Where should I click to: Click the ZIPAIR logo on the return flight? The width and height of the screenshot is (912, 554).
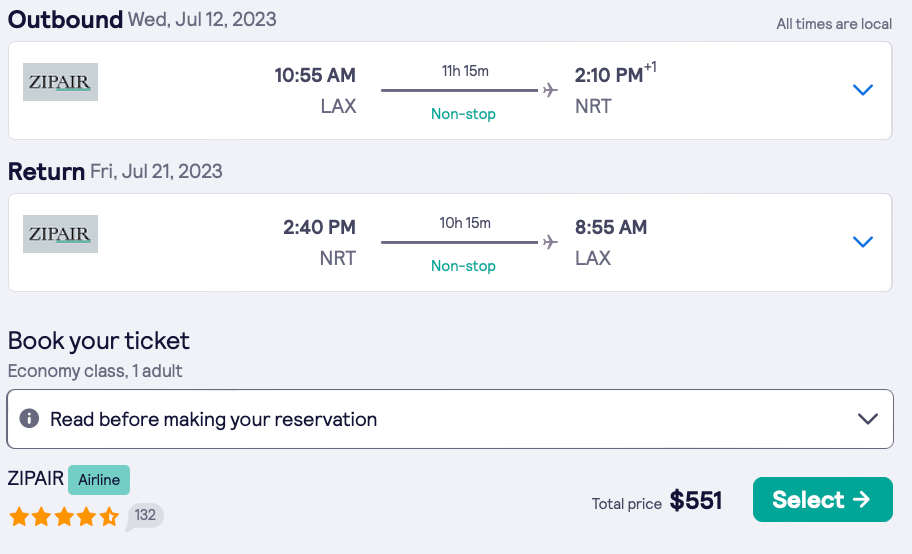pos(60,235)
